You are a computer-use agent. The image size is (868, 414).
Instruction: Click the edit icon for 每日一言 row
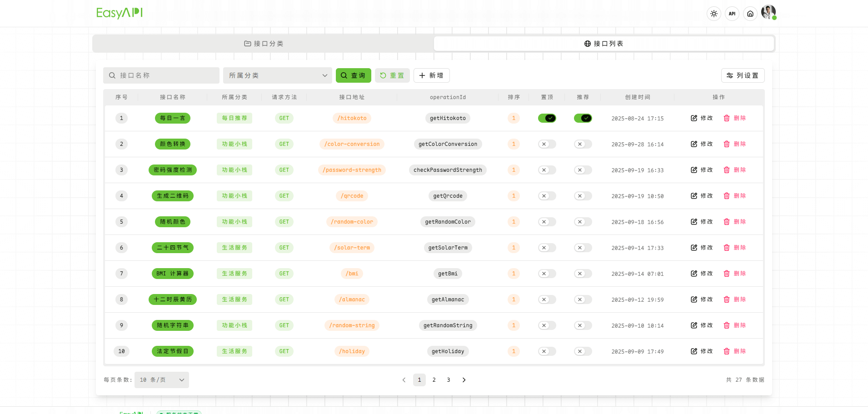(694, 118)
